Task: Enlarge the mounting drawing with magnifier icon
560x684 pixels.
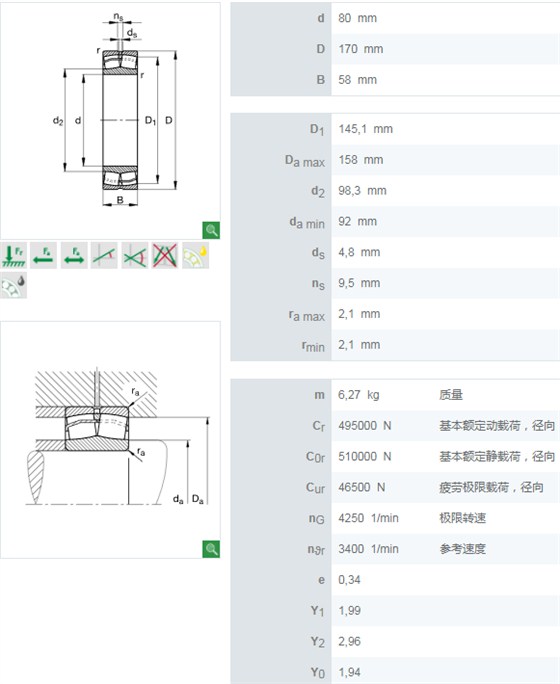Action: click(x=211, y=549)
